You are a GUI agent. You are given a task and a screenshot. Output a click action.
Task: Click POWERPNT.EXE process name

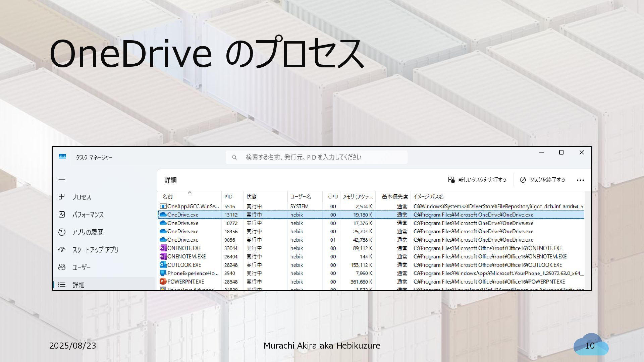185,282
